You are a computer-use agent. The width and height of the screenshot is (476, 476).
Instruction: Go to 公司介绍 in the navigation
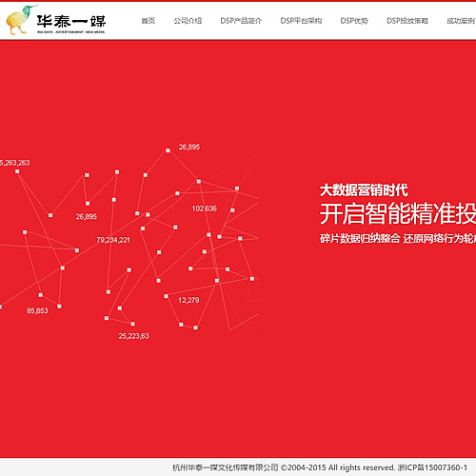pyautogui.click(x=188, y=21)
